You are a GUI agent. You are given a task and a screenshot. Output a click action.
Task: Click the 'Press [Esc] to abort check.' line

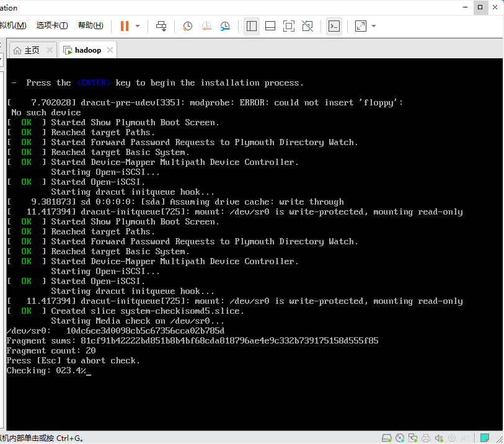73,361
